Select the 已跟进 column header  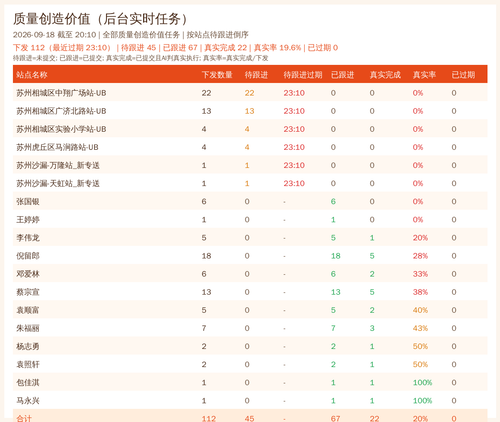pyautogui.click(x=342, y=75)
